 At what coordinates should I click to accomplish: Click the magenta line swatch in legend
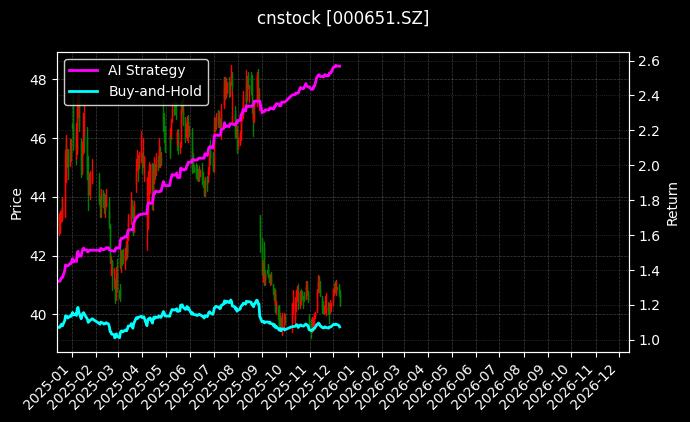click(x=84, y=70)
